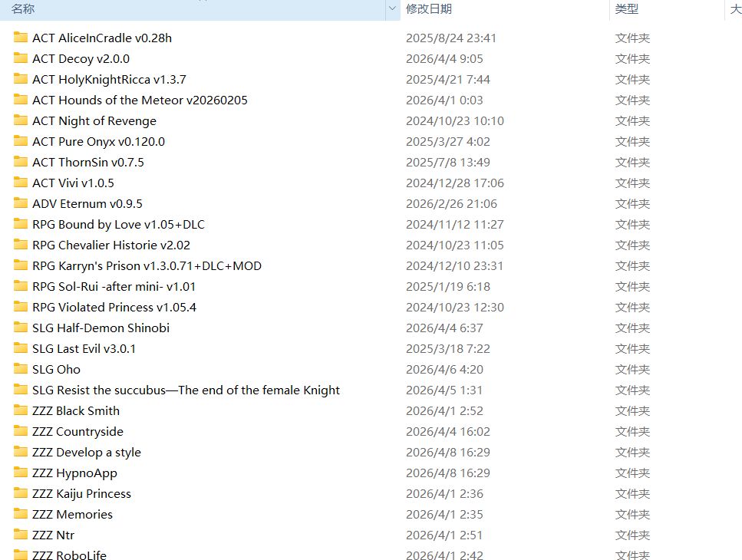Click the partially visible 大小 column header
The width and height of the screenshot is (742, 560).
735,9
